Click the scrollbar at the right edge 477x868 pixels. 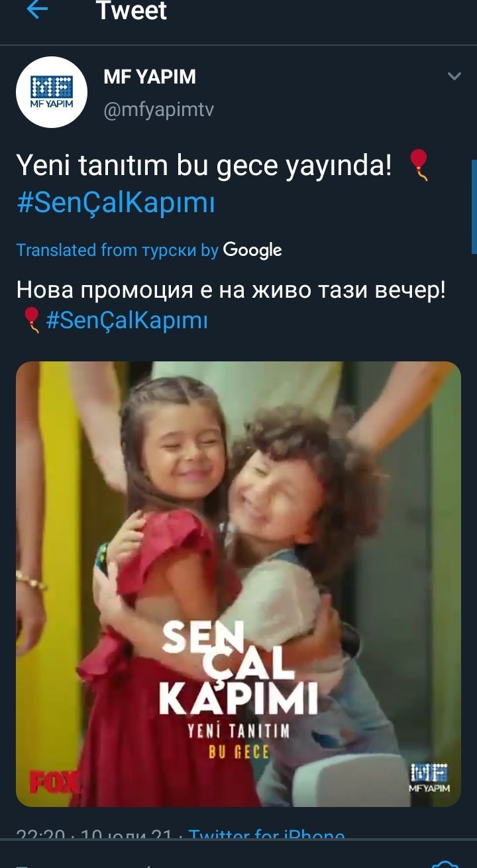474,207
